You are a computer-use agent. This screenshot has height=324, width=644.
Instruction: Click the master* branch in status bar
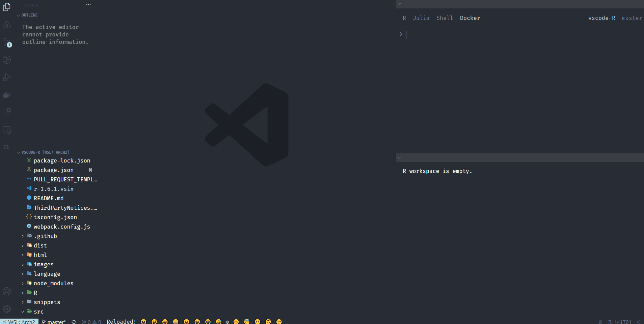point(54,322)
